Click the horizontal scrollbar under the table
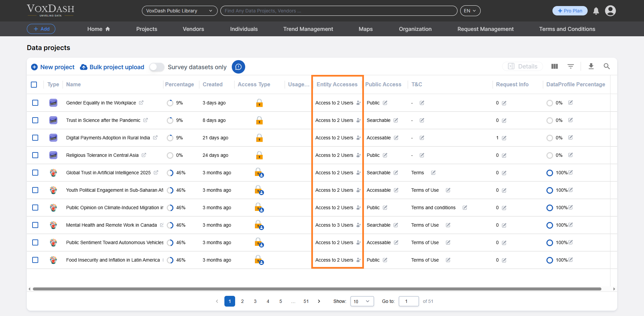 pos(317,289)
